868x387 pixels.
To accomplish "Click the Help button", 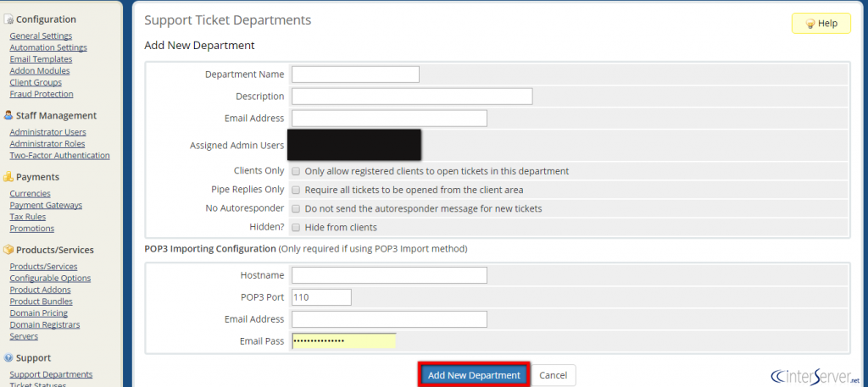I will [821, 23].
